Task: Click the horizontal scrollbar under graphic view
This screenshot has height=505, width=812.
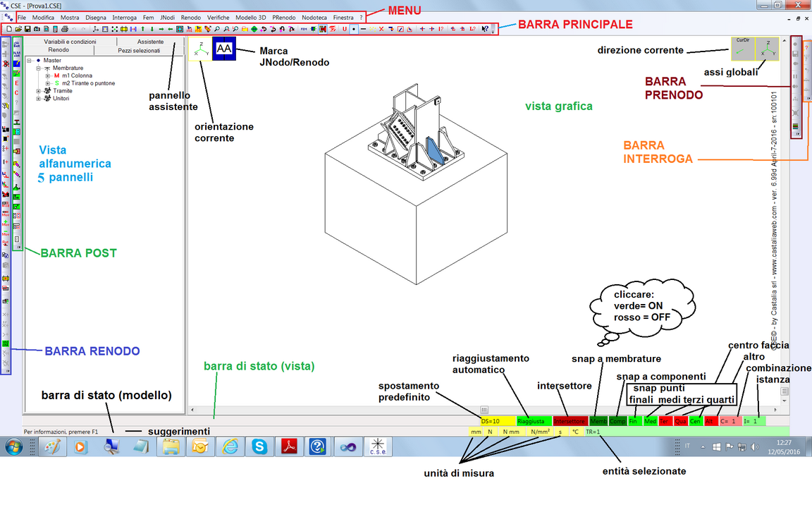Action: click(x=484, y=409)
